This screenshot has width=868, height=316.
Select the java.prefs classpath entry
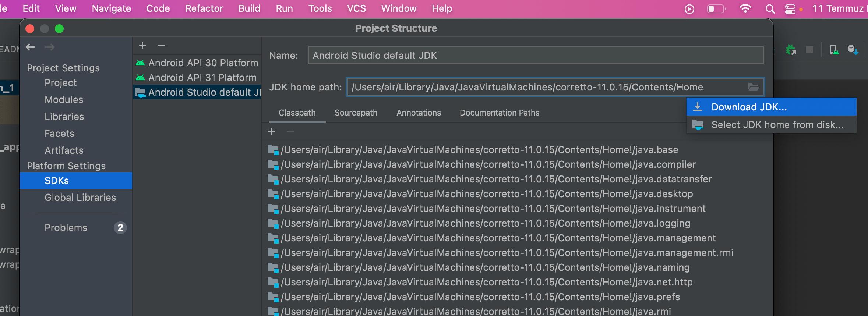(x=474, y=297)
